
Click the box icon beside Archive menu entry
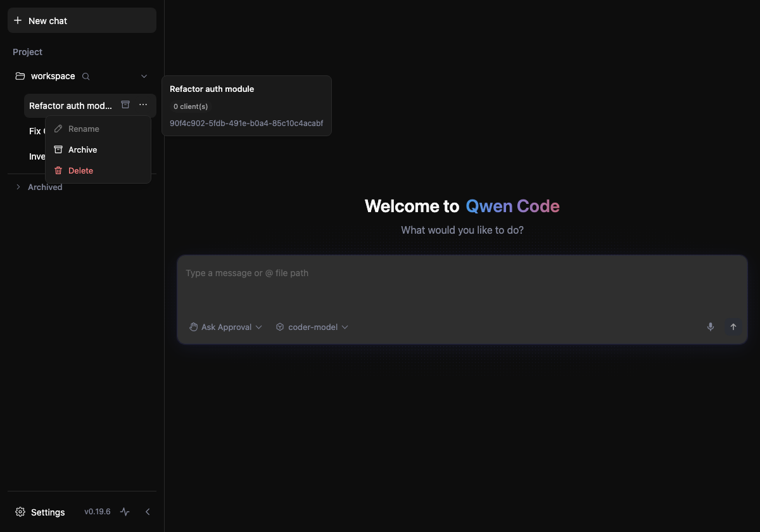point(58,149)
